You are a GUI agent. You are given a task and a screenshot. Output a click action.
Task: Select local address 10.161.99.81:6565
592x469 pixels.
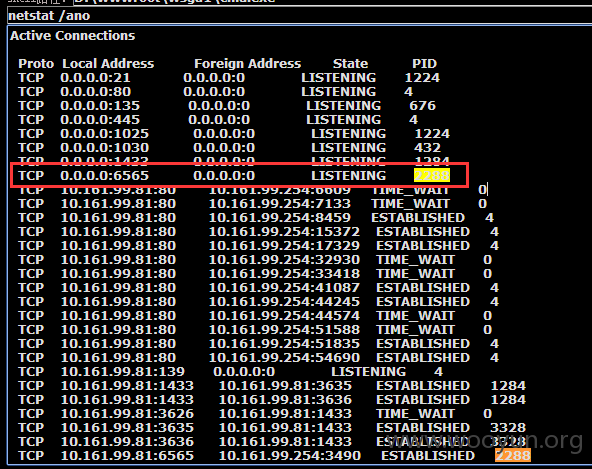tap(127, 455)
